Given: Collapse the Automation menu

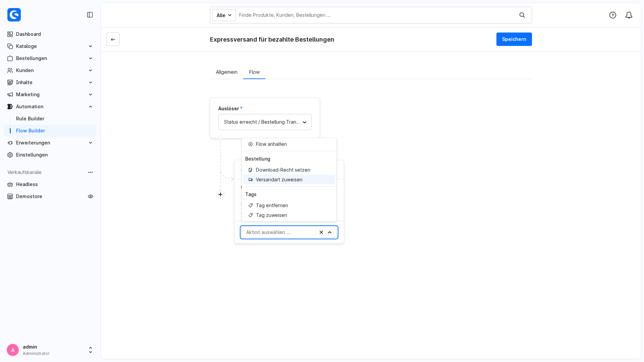Looking at the screenshot, I should coord(91,107).
